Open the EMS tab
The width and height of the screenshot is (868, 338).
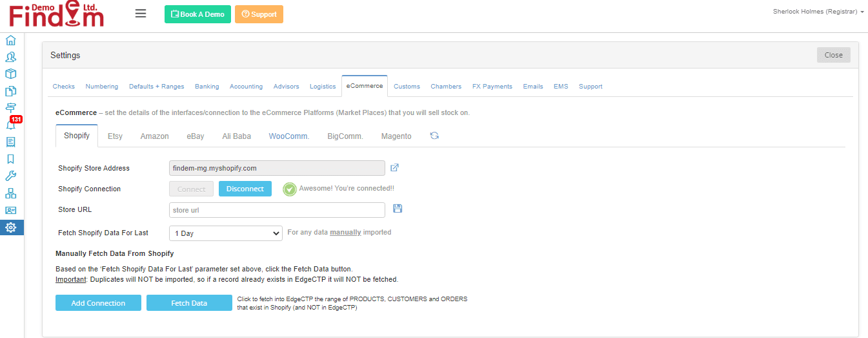561,87
